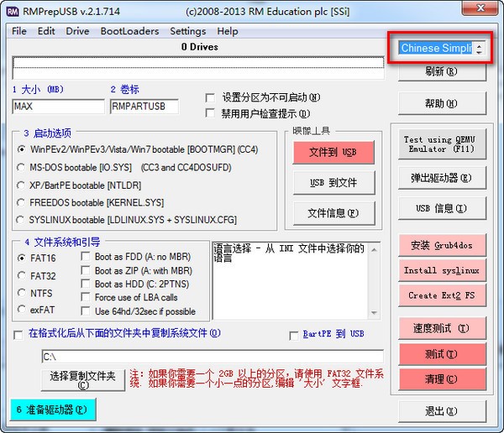Screen dimensions: 504x433
Task: Click the USB 到文件 button
Action: click(x=333, y=183)
